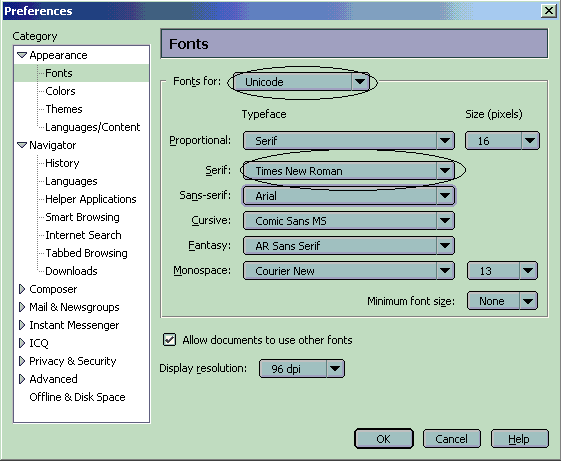Expand the ICQ category arrow

click(x=22, y=343)
